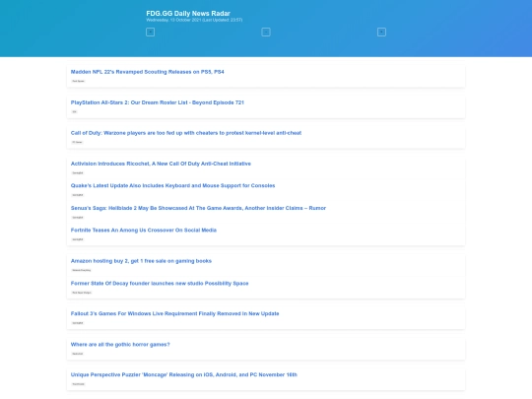This screenshot has height=399, width=532.
Task: Open the Fortnite Among Us Crossover headline
Action: tap(144, 230)
